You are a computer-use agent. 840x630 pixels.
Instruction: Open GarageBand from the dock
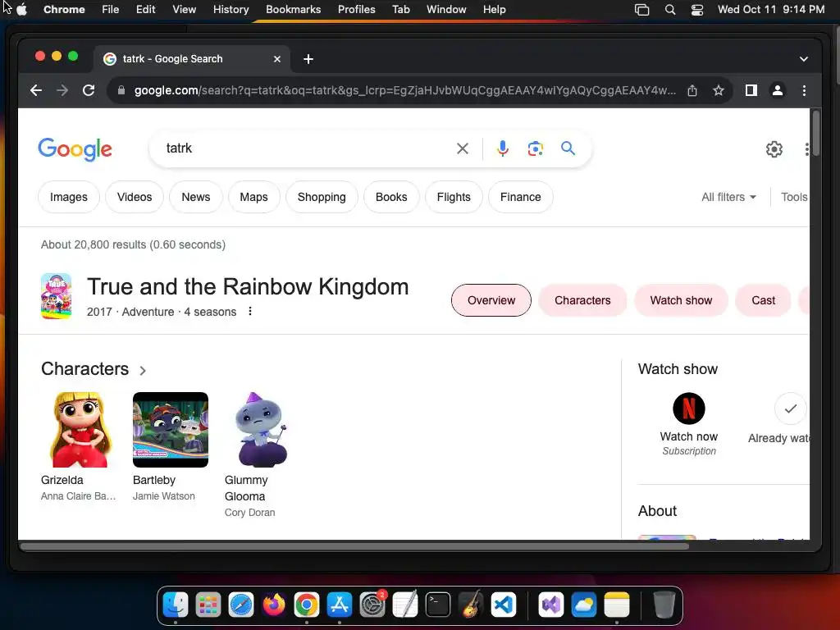470,605
